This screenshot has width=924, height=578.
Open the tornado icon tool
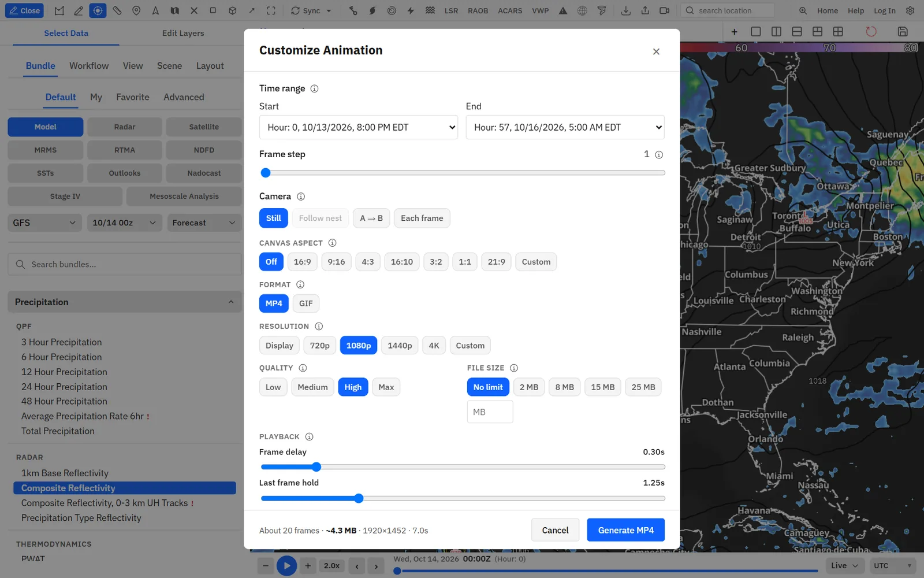point(602,10)
